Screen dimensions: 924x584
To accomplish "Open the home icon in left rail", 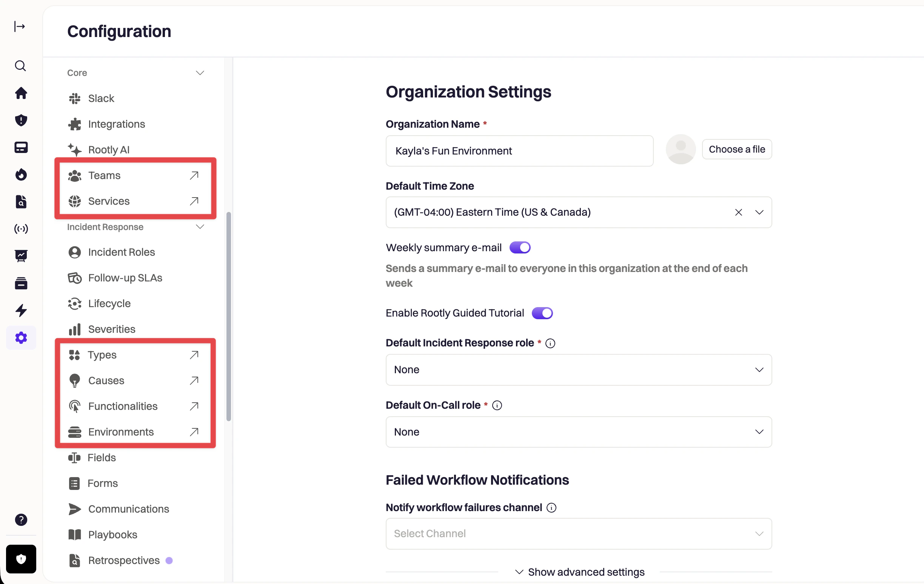I will tap(21, 93).
